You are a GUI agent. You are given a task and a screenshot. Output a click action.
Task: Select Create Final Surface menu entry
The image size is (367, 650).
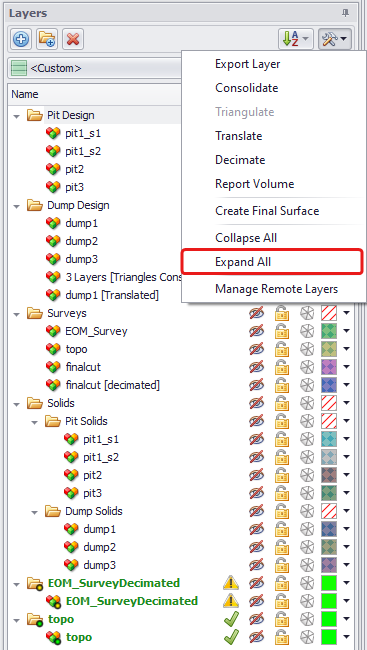click(x=267, y=211)
